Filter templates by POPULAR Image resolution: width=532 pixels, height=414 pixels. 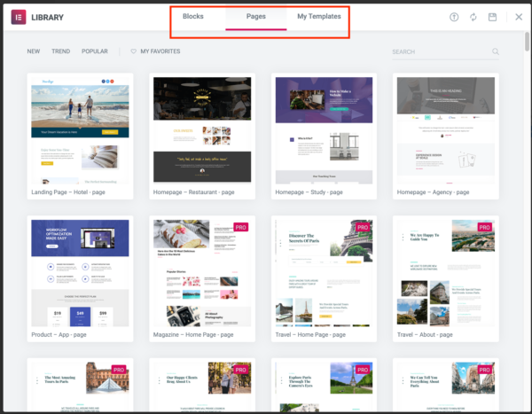click(x=95, y=51)
